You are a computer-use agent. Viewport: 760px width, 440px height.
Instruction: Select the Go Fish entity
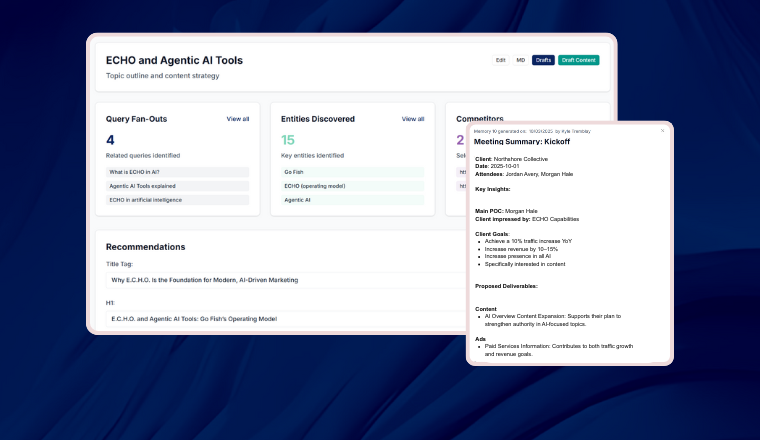tap(352, 172)
